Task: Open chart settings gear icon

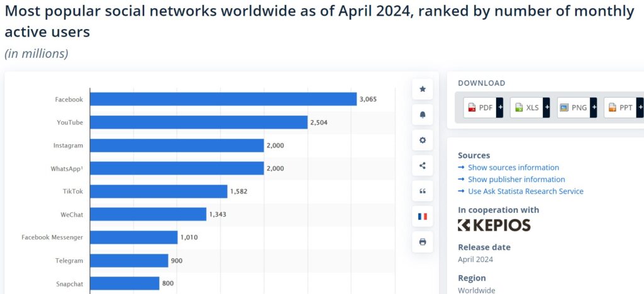Action: [x=422, y=140]
